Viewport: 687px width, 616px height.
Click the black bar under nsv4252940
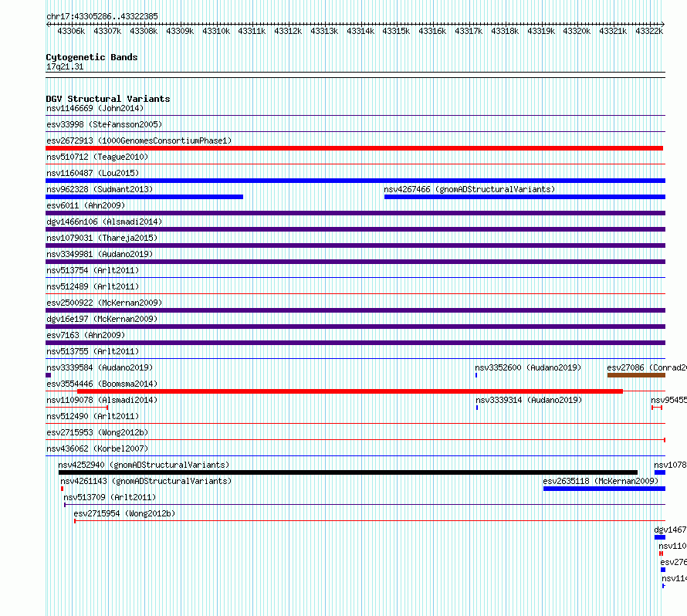coord(348,472)
